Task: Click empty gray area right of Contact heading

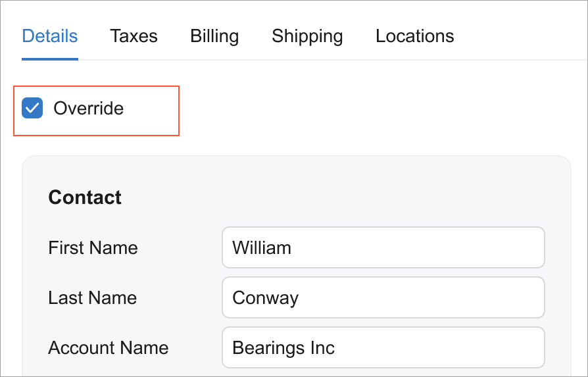Action: point(342,197)
